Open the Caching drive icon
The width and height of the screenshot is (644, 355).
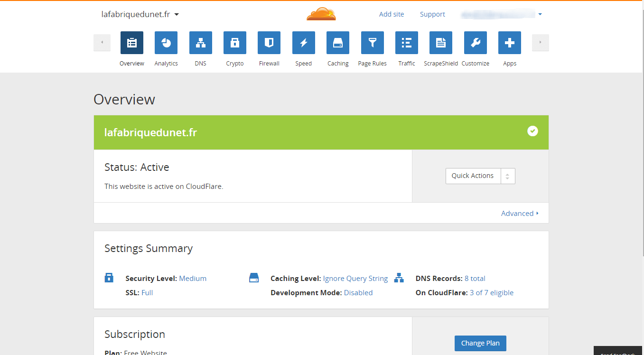(x=338, y=43)
